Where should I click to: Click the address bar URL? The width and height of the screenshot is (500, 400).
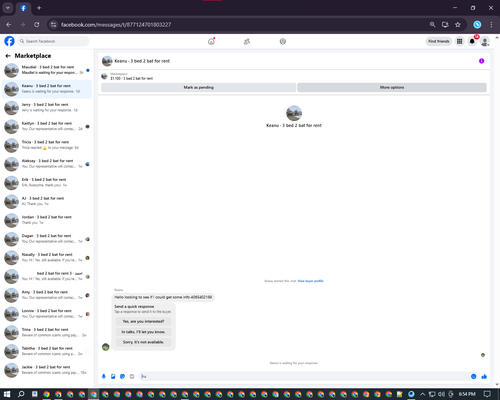click(x=116, y=25)
